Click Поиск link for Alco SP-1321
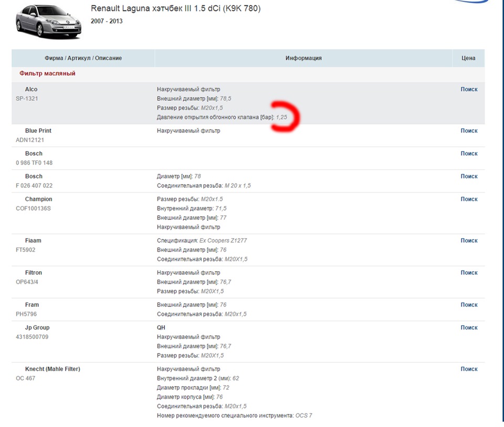 point(469,89)
